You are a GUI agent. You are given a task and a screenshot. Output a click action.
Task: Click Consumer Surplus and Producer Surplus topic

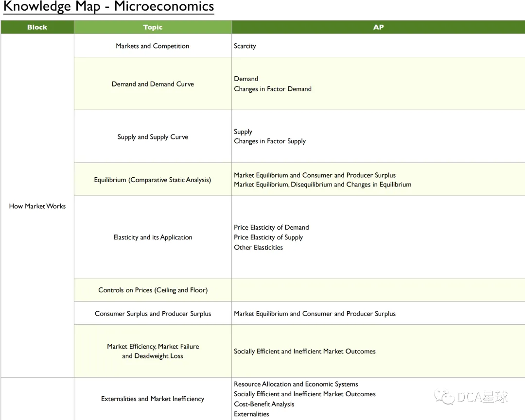153,313
